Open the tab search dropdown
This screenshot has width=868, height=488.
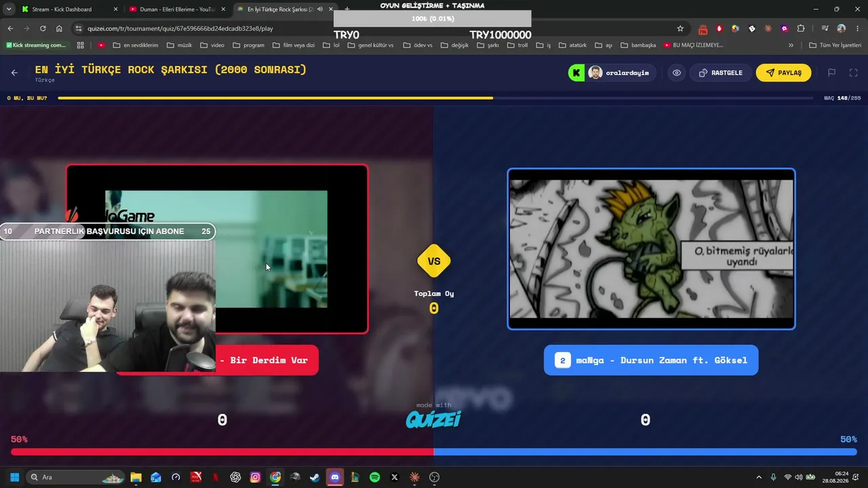click(9, 9)
